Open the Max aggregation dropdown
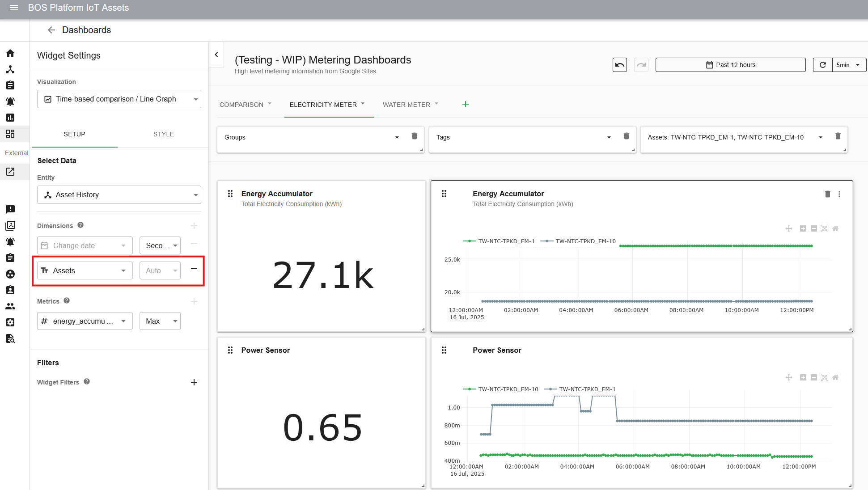The height and width of the screenshot is (490, 868). coord(160,321)
